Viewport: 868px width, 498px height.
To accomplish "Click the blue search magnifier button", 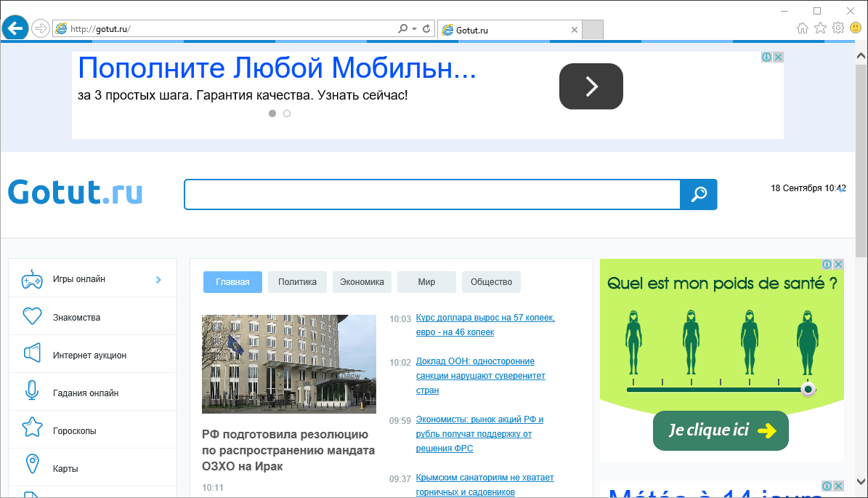I will click(699, 194).
